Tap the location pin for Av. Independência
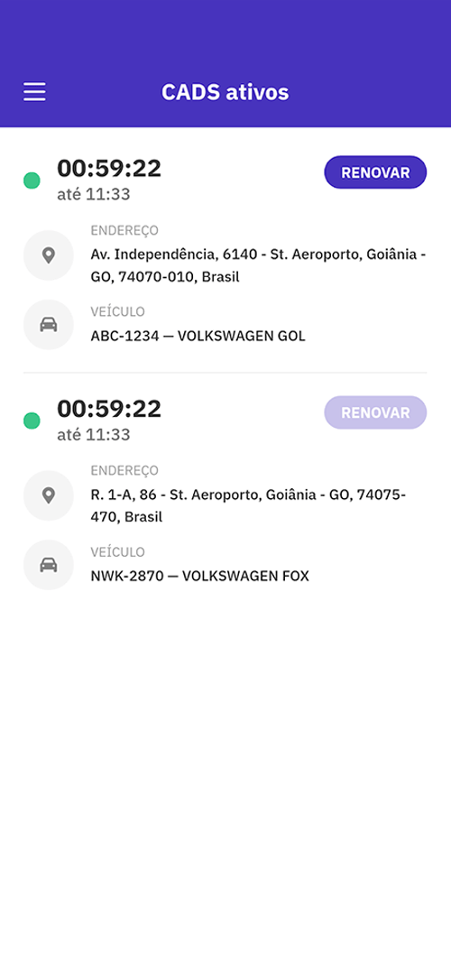Viewport: 451px width, 980px height. point(48,255)
